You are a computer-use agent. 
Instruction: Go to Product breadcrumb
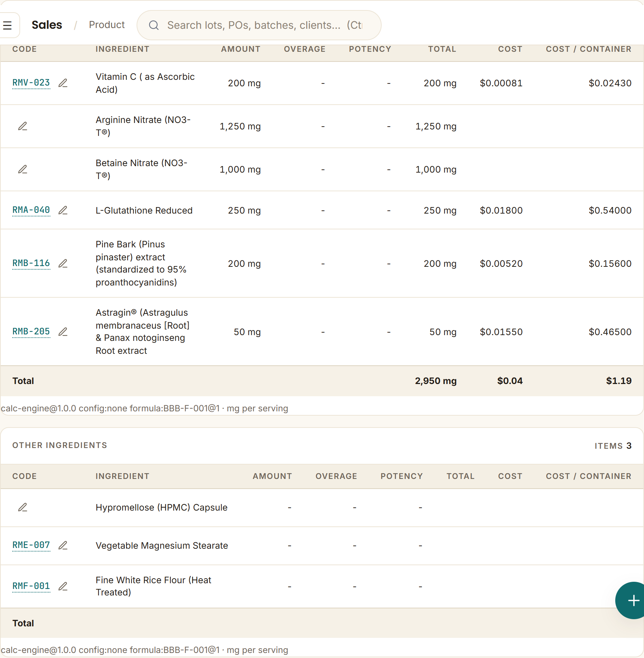coord(107,25)
